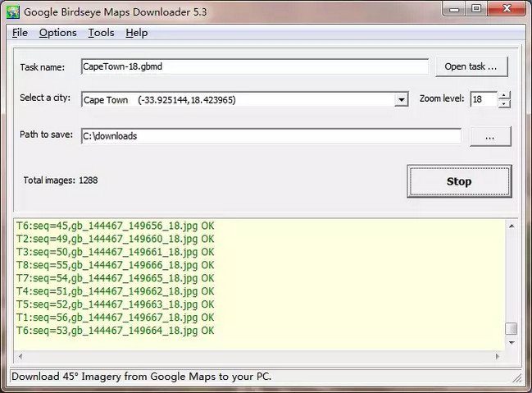Select log line T8:seq=55 149666
The height and width of the screenshot is (393, 532).
coord(116,265)
